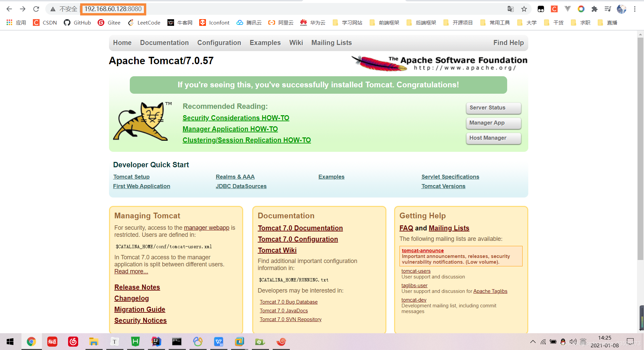Open the extensions puzzle icon
The height and width of the screenshot is (350, 644).
tap(594, 9)
